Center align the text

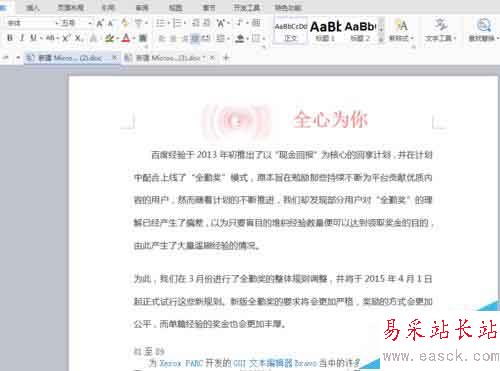[173, 38]
